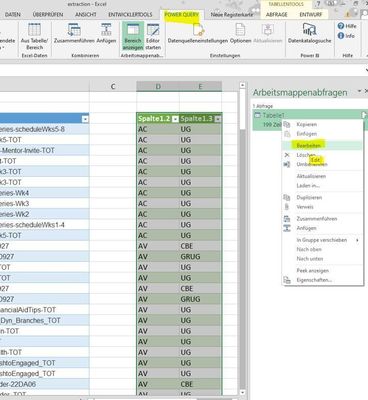Click the cell containing Dyn_Branches_TOT
Image resolution: width=368 pixels, height=400 pixels.
[x=45, y=320]
